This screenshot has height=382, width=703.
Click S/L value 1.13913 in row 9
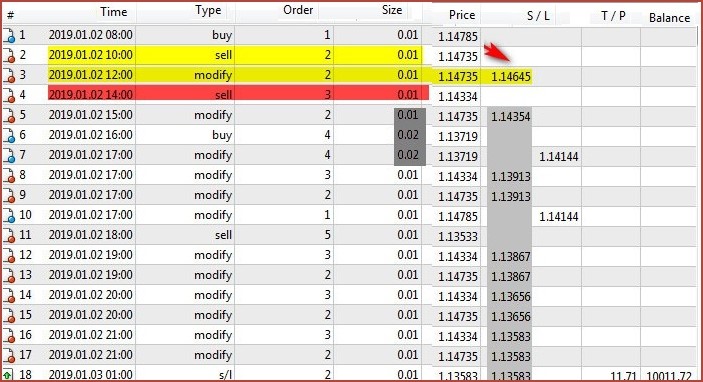click(x=511, y=197)
